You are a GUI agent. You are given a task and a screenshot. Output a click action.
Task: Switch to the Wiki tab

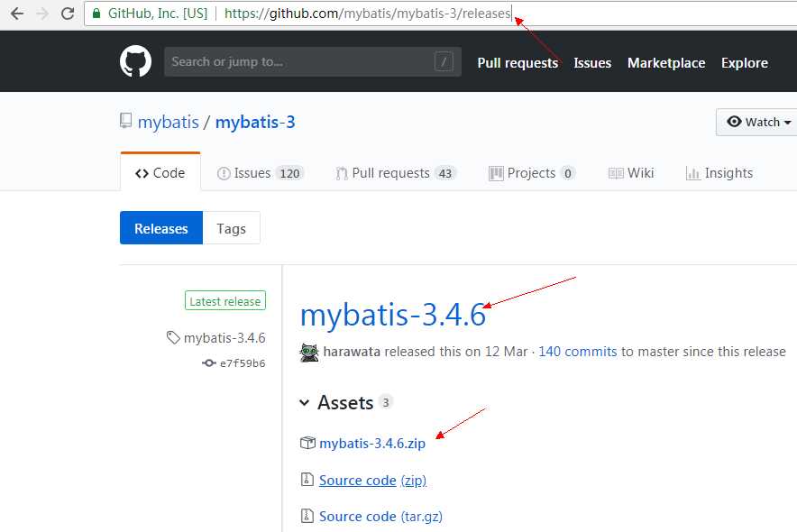[x=631, y=173]
